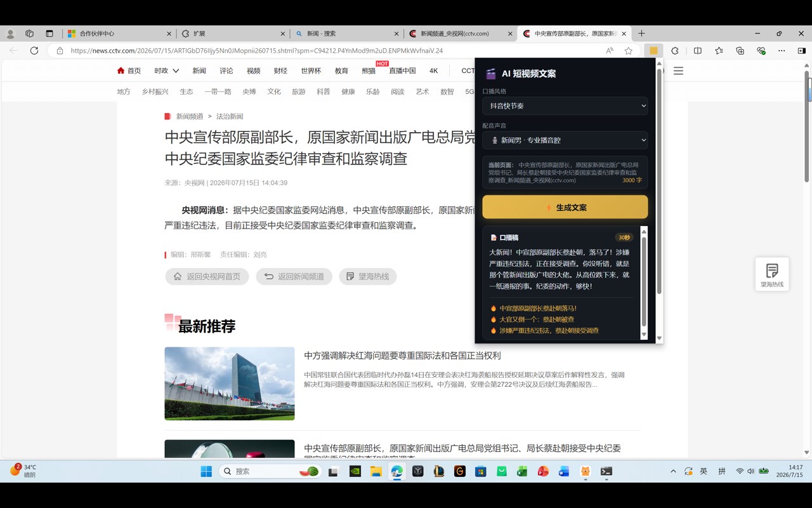Open 世界杯 in the CCTV navigation bar
The image size is (812, 508).
point(311,70)
